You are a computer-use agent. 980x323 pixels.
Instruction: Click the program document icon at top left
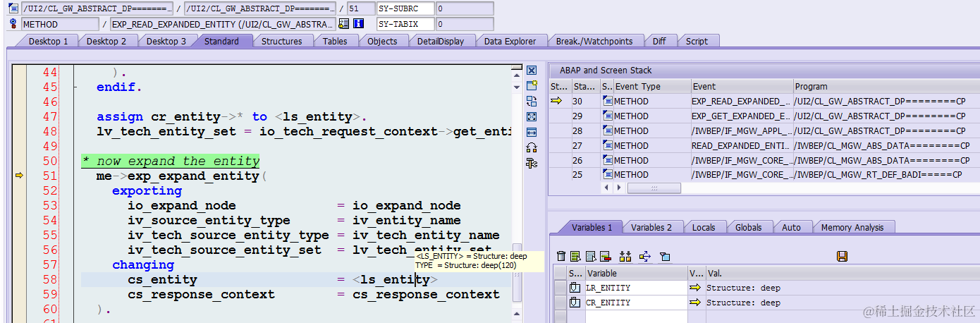[13, 9]
